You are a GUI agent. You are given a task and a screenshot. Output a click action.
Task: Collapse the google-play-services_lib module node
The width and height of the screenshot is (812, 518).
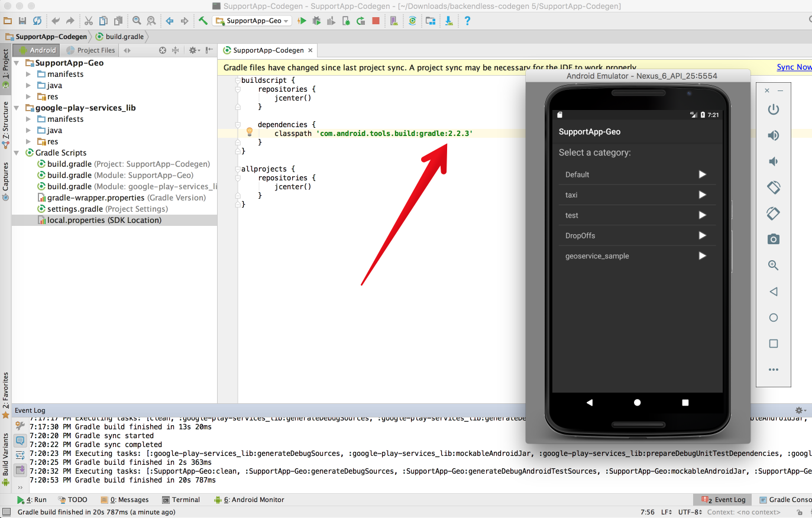click(17, 108)
